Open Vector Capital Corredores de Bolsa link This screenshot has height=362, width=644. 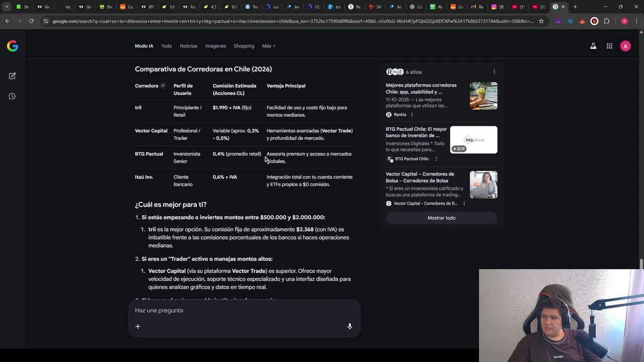[x=420, y=177]
